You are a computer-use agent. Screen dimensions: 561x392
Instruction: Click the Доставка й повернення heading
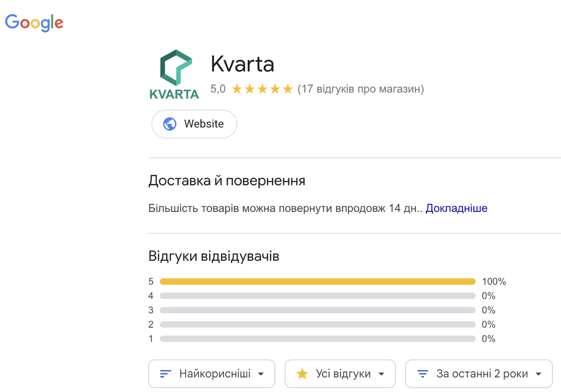pyautogui.click(x=227, y=181)
